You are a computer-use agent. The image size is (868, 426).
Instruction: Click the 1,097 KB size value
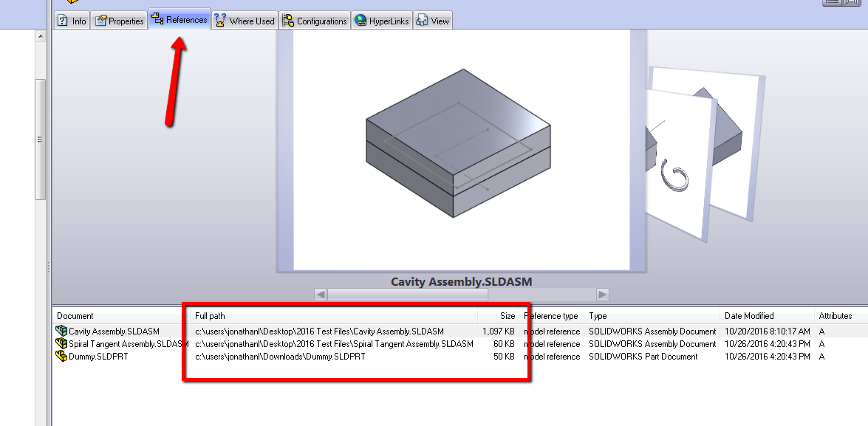tap(498, 331)
